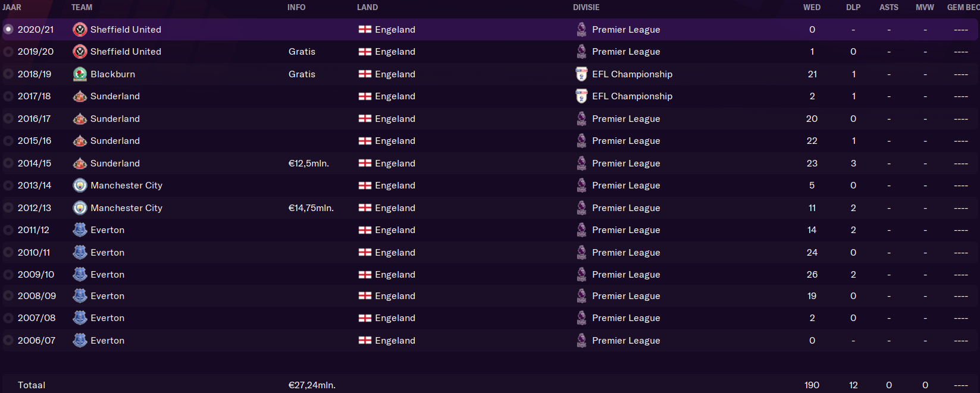
Task: Click the DIVISIE column header
Action: [x=586, y=7]
